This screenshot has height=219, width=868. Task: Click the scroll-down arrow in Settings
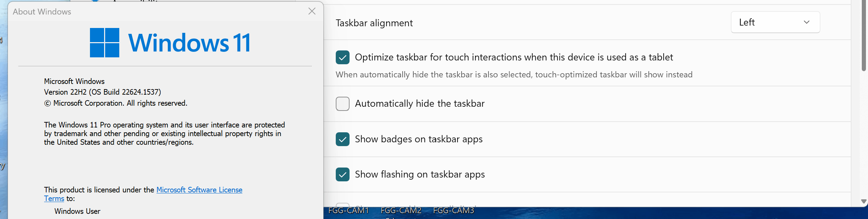pyautogui.click(x=864, y=201)
